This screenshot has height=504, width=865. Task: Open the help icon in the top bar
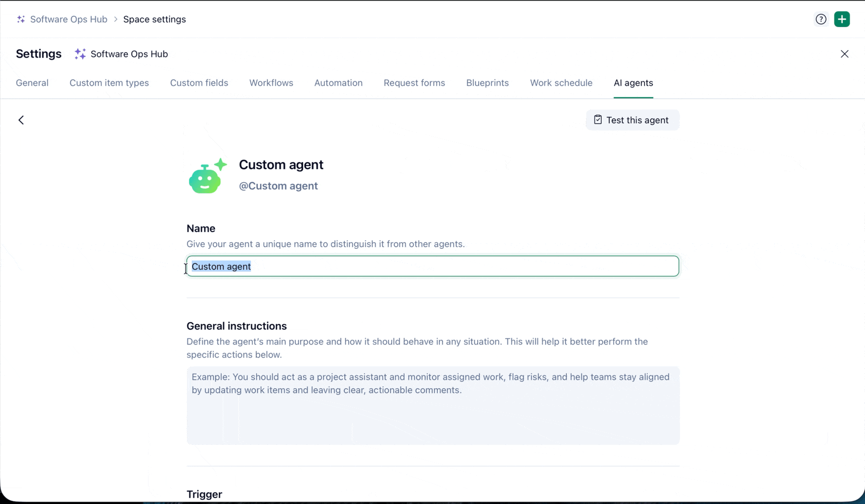[820, 19]
